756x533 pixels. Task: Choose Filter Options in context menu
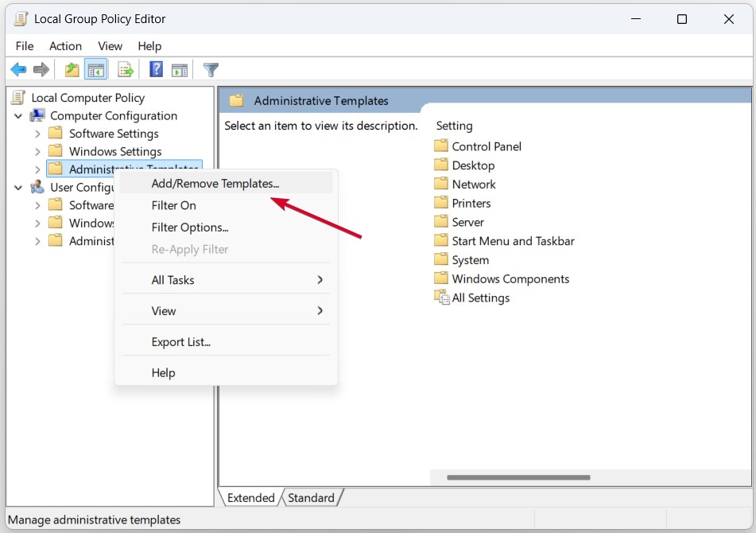pos(226,228)
